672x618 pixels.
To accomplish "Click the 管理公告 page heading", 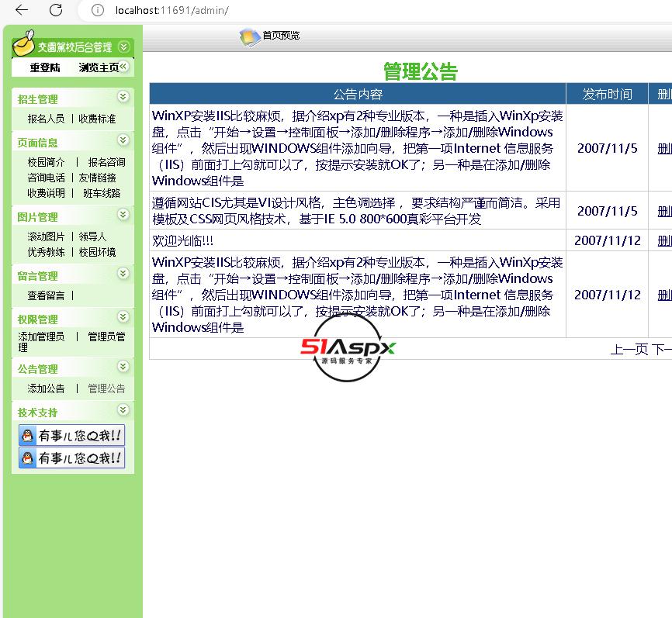I will (421, 71).
